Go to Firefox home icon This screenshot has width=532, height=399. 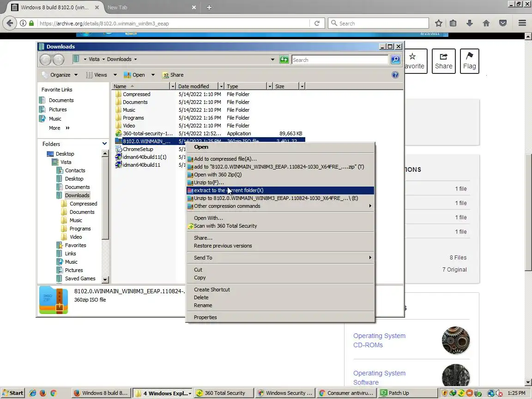coord(486,23)
